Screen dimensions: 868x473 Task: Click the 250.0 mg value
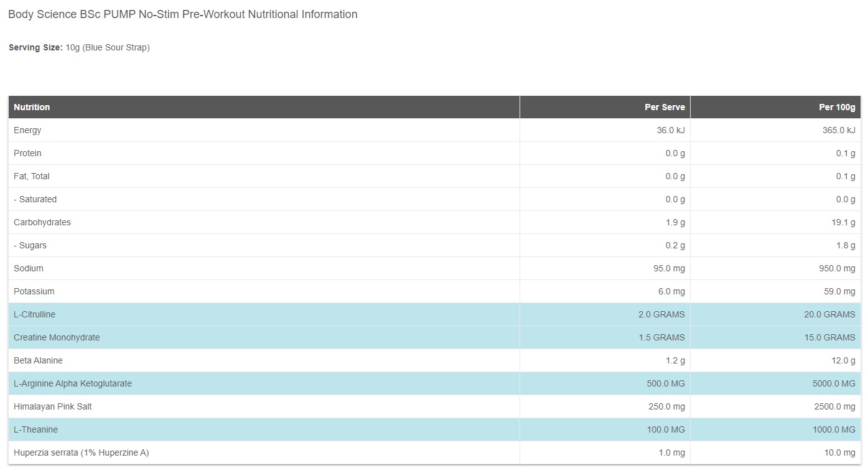point(667,406)
